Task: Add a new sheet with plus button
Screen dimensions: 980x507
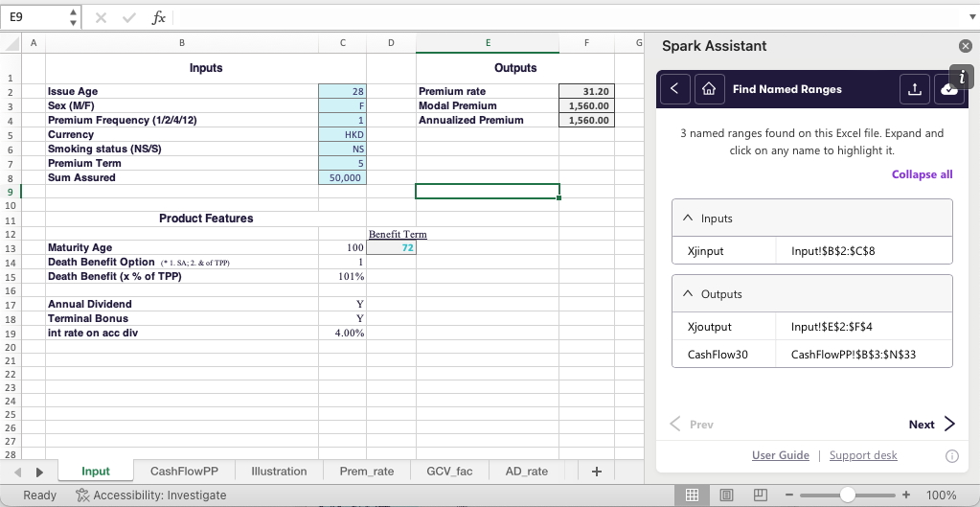Action: 596,472
